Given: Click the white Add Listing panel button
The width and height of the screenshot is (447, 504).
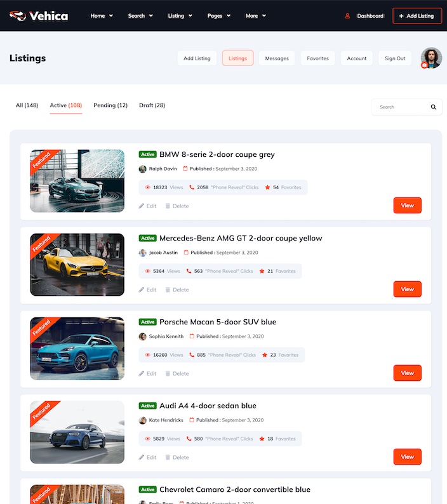Looking at the screenshot, I should [x=197, y=58].
